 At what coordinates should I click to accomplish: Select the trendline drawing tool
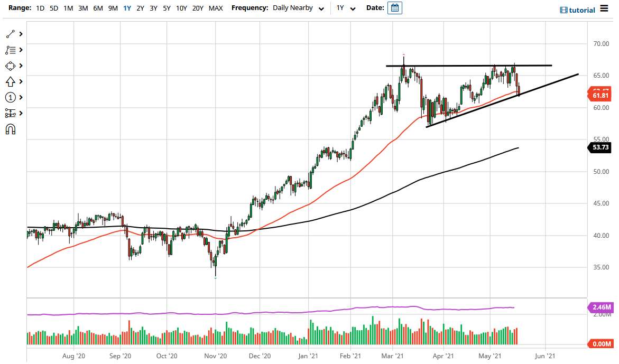pyautogui.click(x=11, y=33)
